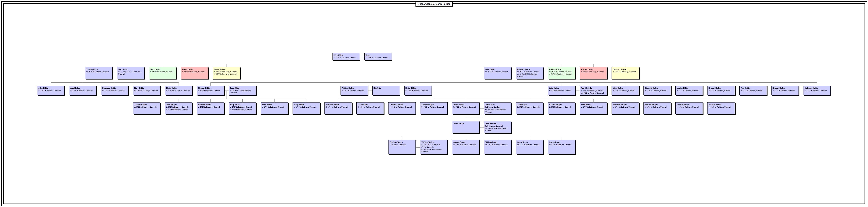Image resolution: width=868 pixels, height=207 pixels.
Task: Select Esther Hellier born 1704 box
Action: (x=418, y=91)
